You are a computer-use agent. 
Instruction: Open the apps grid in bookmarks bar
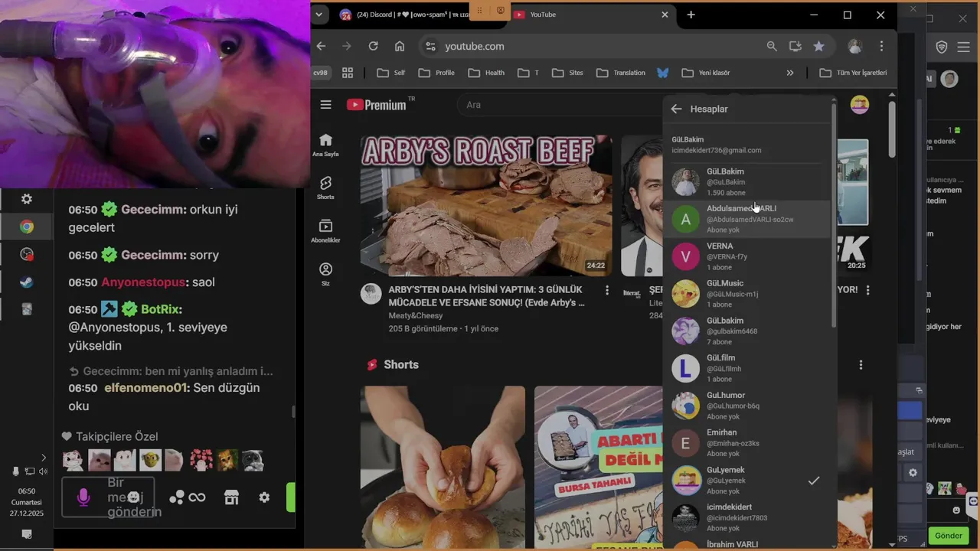(348, 73)
